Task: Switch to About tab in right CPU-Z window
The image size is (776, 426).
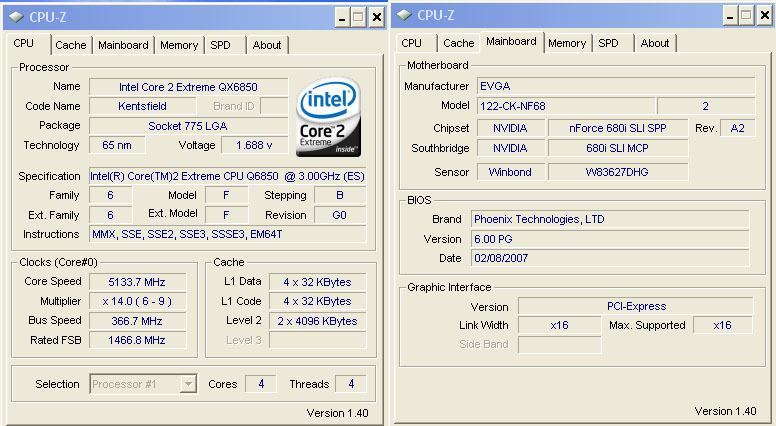Action: (x=655, y=43)
